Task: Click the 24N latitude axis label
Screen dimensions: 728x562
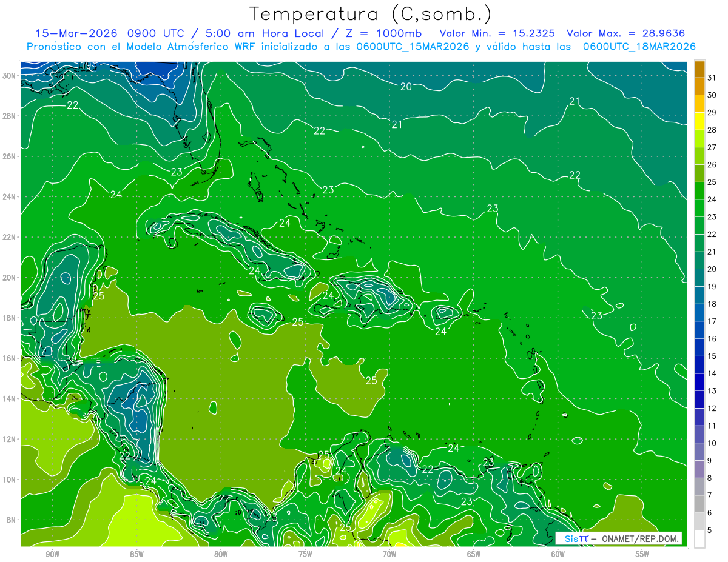Action: (x=10, y=196)
